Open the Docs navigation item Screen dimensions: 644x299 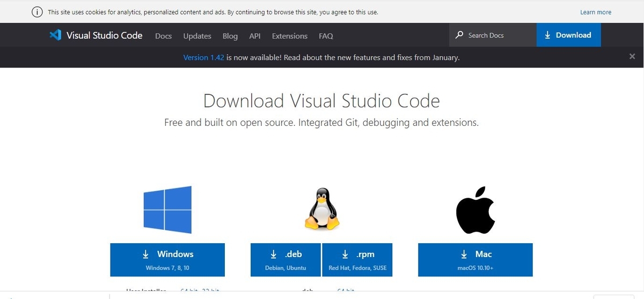pos(163,36)
